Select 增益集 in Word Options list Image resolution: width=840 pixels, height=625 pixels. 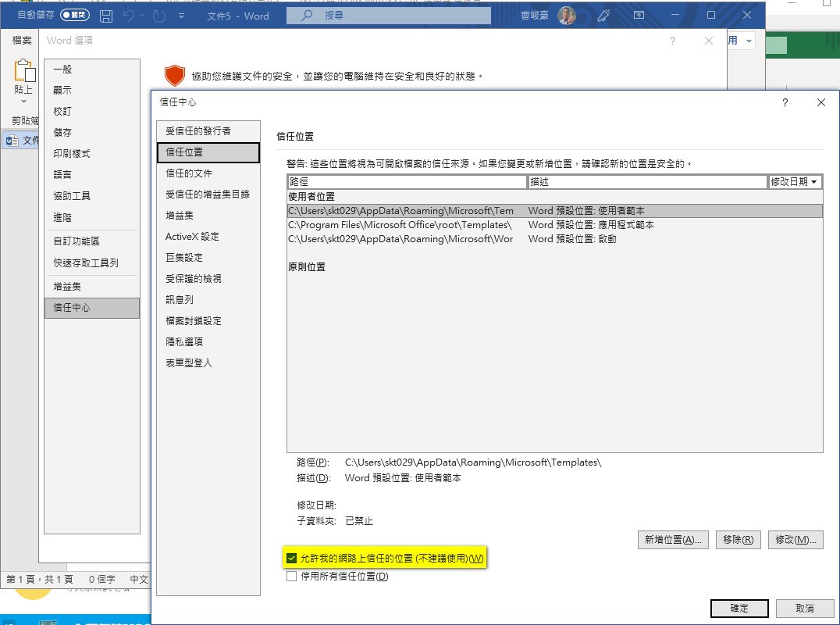92,287
